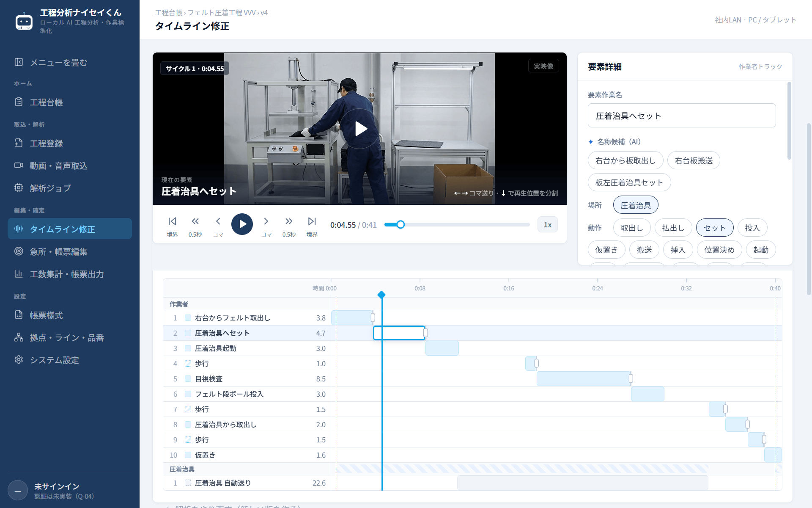Click the 要素作業名 input field
The height and width of the screenshot is (508, 812).
pyautogui.click(x=682, y=116)
